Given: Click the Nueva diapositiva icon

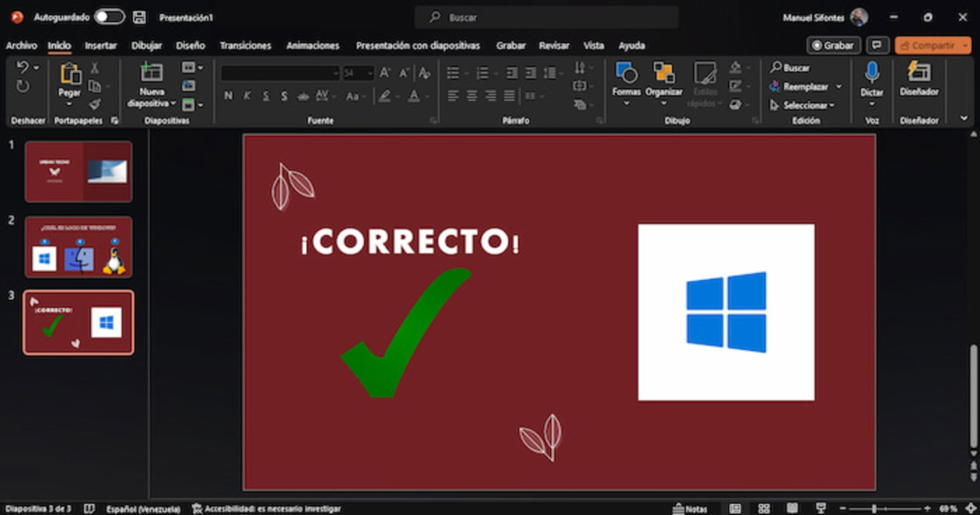Looking at the screenshot, I should coord(151,72).
